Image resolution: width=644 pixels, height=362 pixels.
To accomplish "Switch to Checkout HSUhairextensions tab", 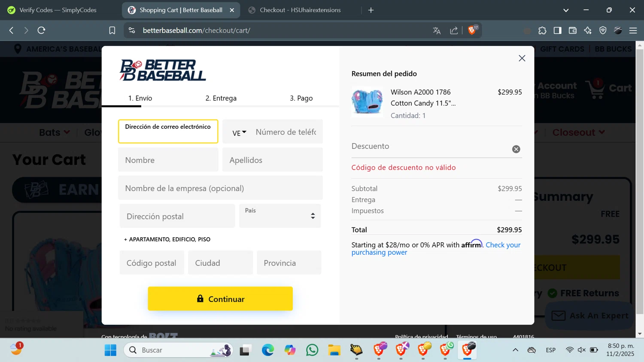I will point(300,10).
